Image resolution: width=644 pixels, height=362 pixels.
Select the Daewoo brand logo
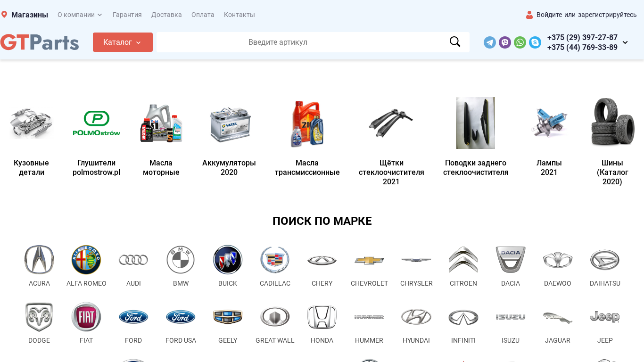(558, 260)
